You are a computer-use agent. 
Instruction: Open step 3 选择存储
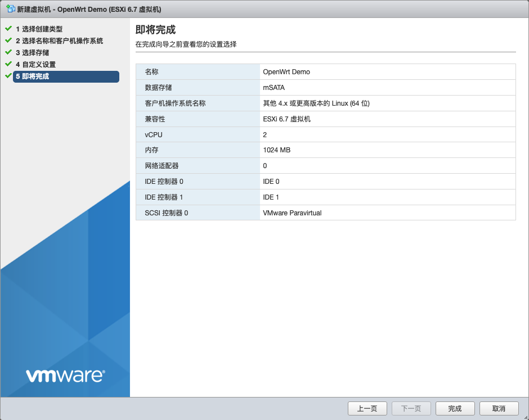tap(33, 53)
